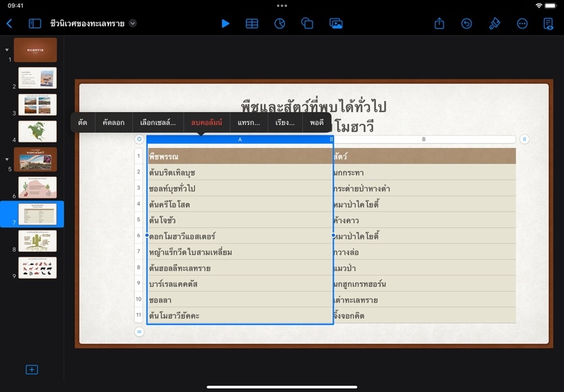The width and height of the screenshot is (564, 392).
Task: Play the slideshow
Action: pos(225,24)
